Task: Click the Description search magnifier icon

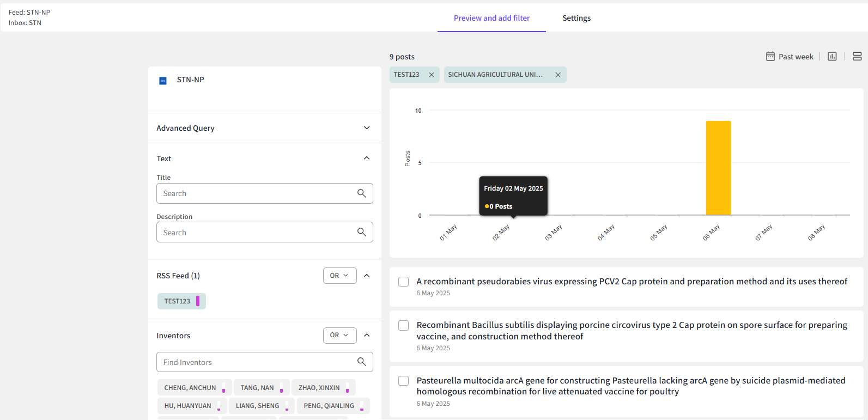Action: [361, 232]
